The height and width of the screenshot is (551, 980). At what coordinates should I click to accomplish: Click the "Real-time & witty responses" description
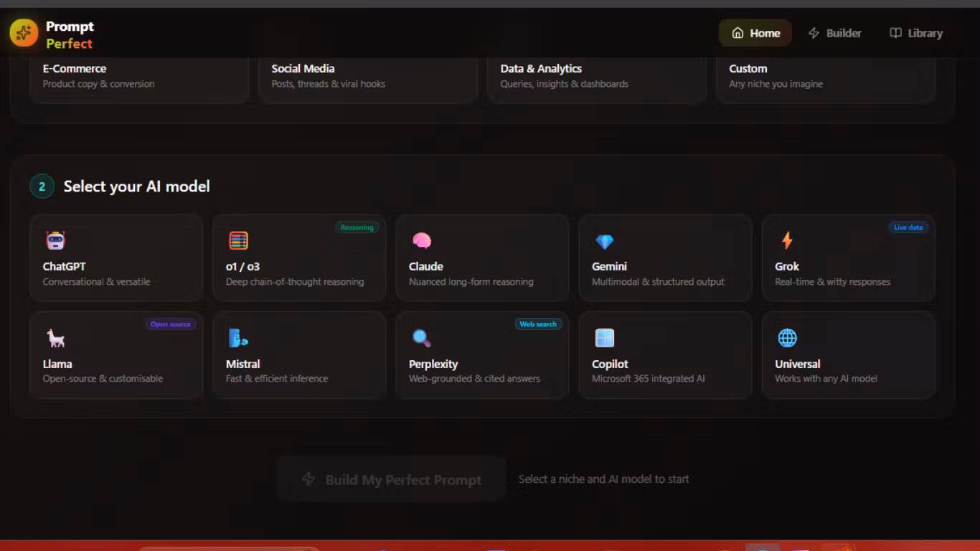(833, 282)
